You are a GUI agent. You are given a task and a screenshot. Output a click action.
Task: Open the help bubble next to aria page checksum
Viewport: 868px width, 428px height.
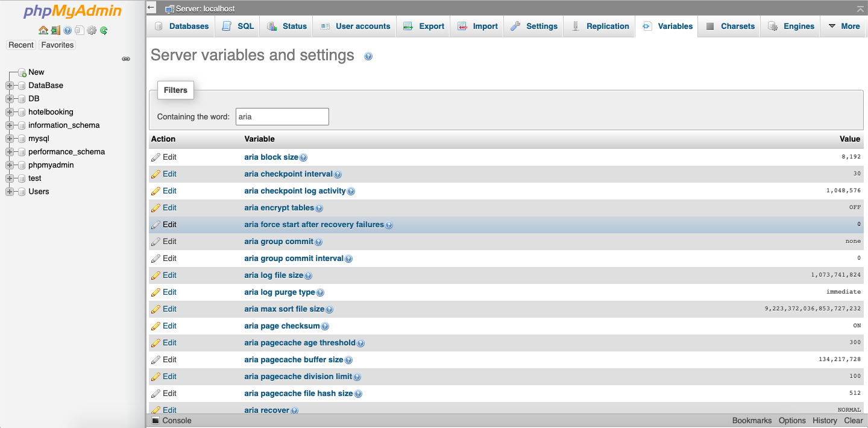(325, 326)
